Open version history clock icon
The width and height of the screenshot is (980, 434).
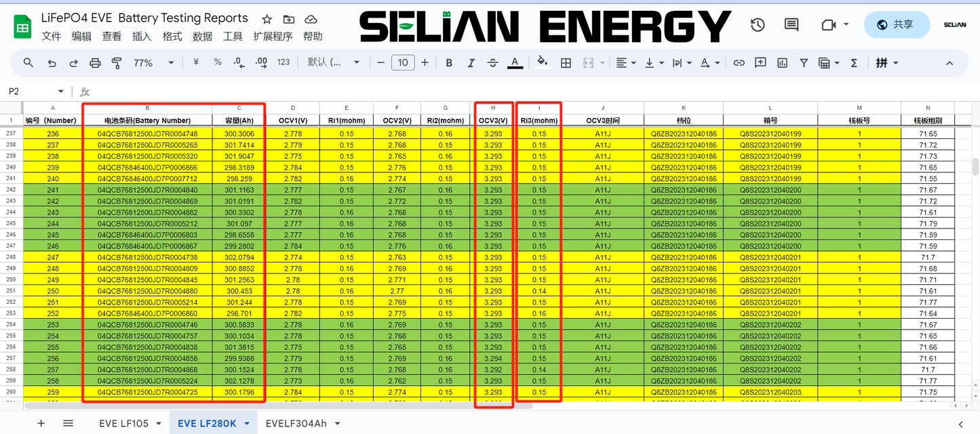click(x=758, y=25)
